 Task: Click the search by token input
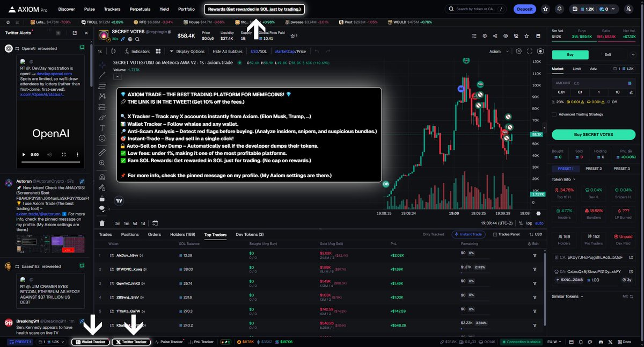pyautogui.click(x=475, y=9)
